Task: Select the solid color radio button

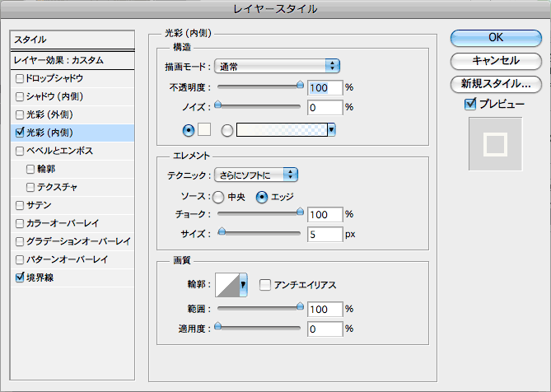Action: (189, 131)
